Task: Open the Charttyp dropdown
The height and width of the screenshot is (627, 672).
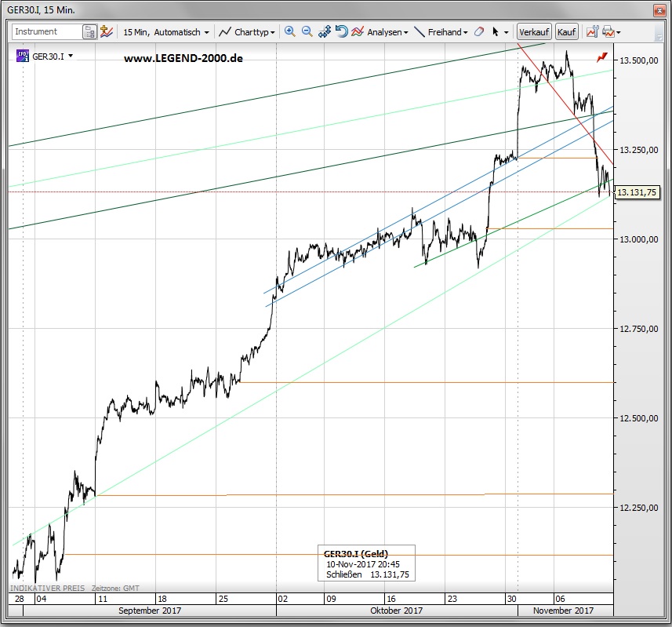Action: (x=246, y=32)
